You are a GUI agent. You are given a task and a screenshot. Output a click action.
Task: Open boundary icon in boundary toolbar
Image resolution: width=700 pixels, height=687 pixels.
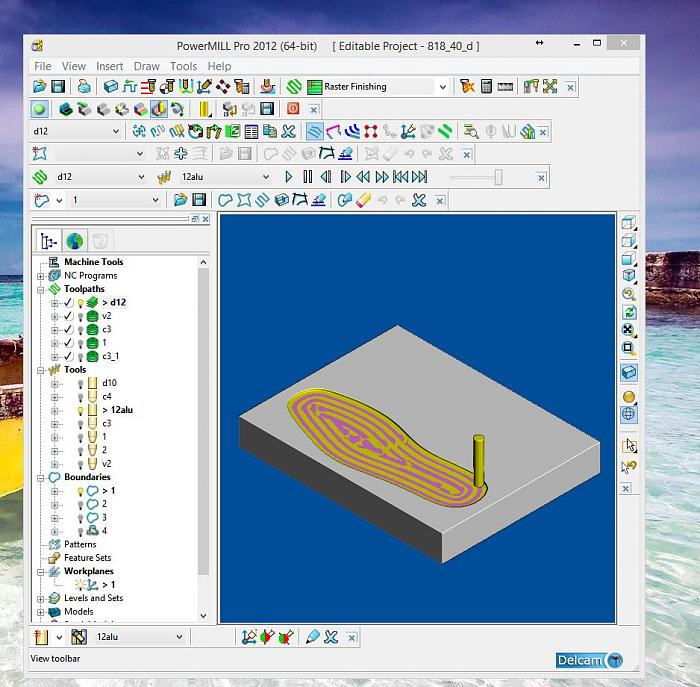tap(180, 200)
